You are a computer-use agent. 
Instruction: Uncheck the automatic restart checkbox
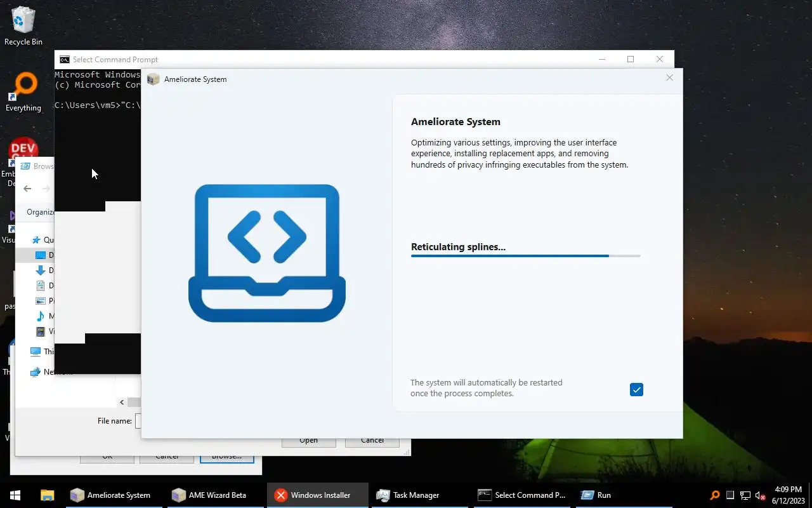[x=636, y=390]
